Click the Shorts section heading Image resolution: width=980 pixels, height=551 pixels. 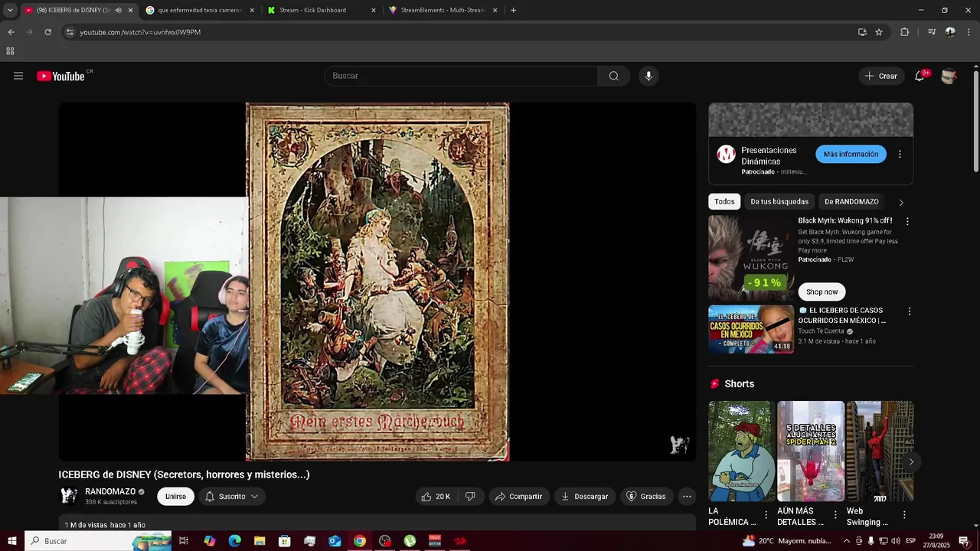[740, 383]
